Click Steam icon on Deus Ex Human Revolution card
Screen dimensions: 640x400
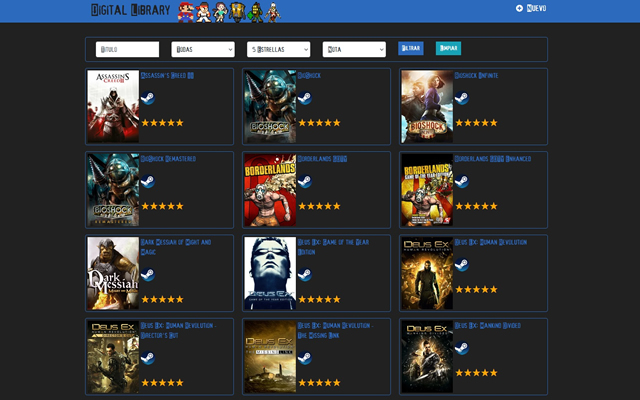[x=462, y=264]
